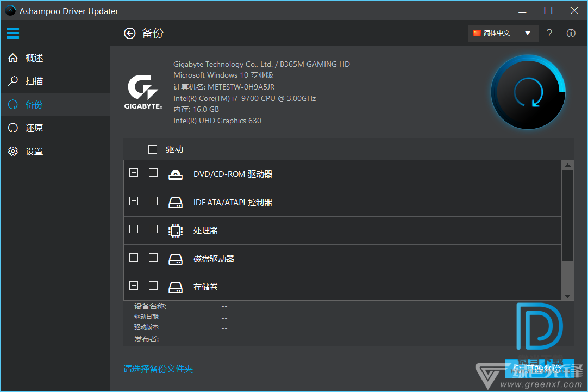Check the DVD/CD-ROM 驱动器 checkbox

[x=153, y=173]
